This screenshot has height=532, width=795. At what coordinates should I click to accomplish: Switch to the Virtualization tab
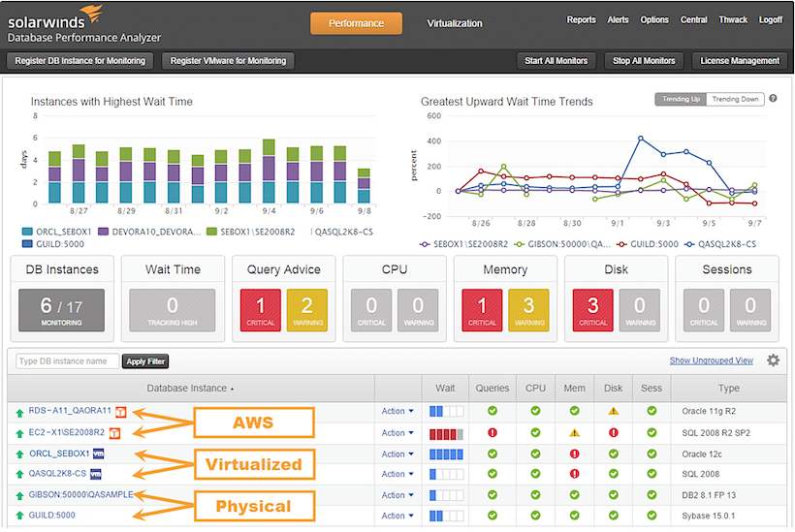[x=454, y=23]
